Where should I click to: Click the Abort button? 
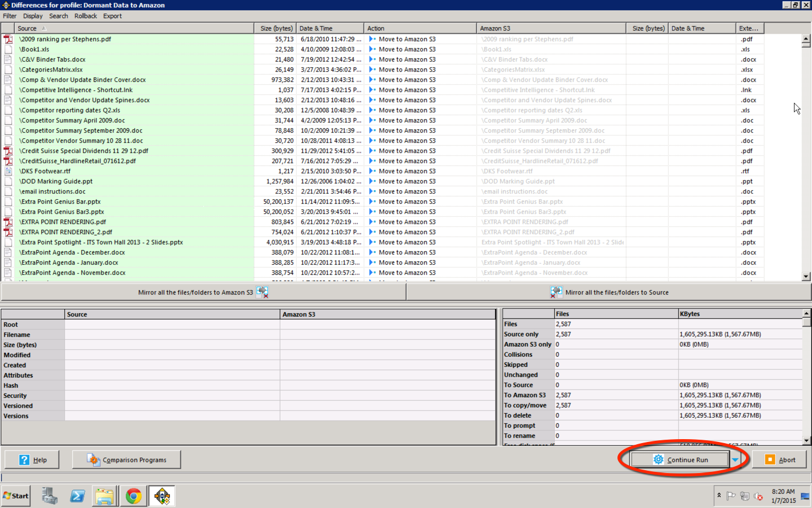(x=780, y=459)
